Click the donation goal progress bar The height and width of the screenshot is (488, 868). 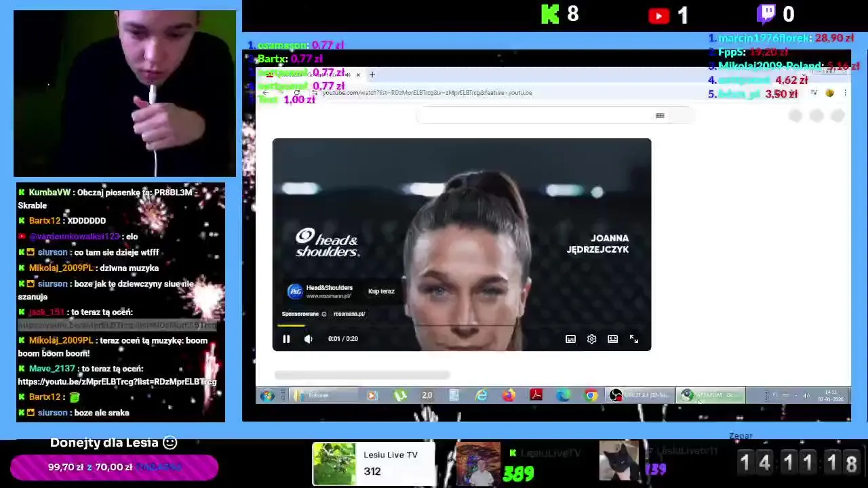[114, 467]
